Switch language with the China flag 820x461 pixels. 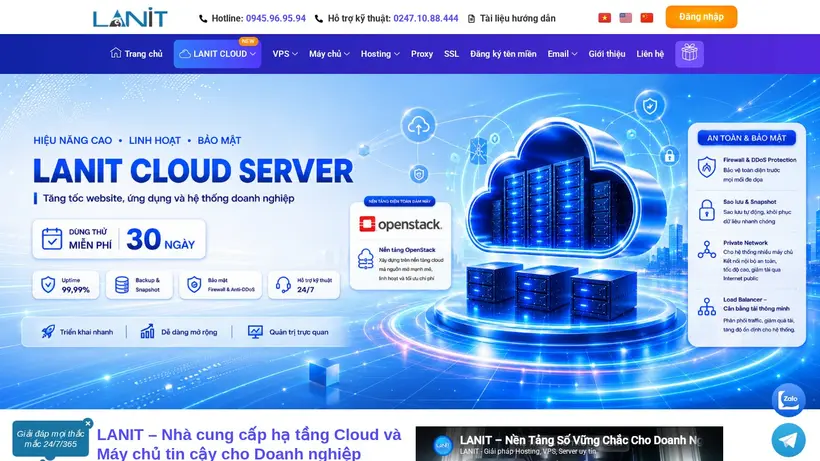(647, 18)
